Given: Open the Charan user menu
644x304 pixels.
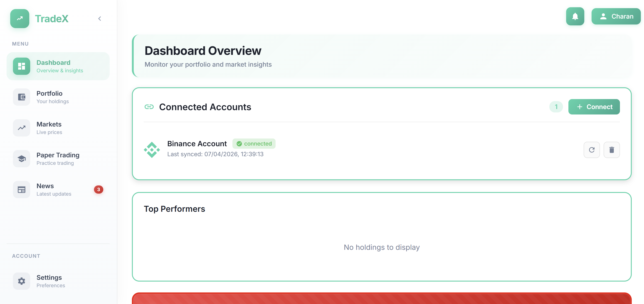Looking at the screenshot, I should point(616,17).
